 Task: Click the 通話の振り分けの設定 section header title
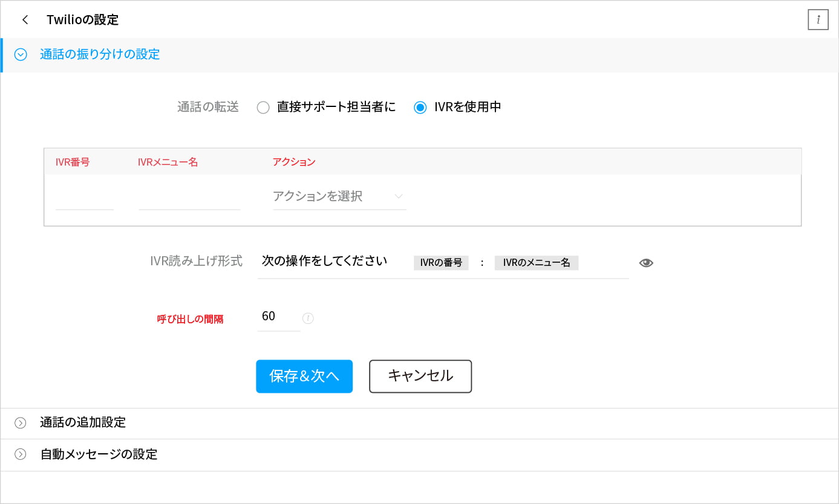[100, 54]
